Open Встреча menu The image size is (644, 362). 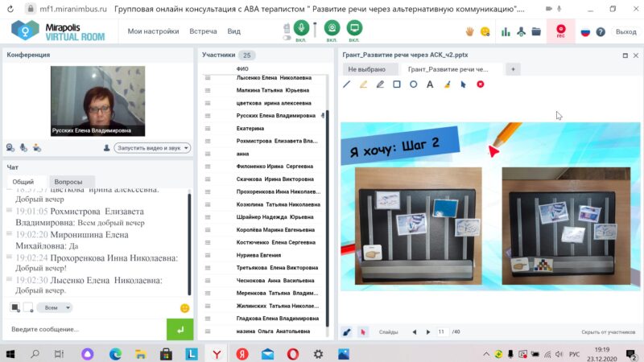point(203,31)
